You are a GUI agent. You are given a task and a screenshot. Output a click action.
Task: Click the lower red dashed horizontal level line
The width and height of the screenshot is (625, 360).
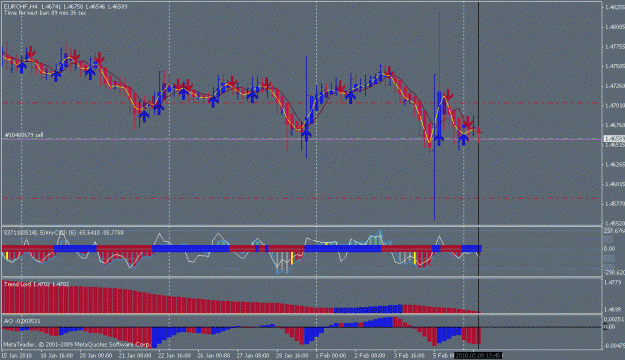tap(301, 198)
